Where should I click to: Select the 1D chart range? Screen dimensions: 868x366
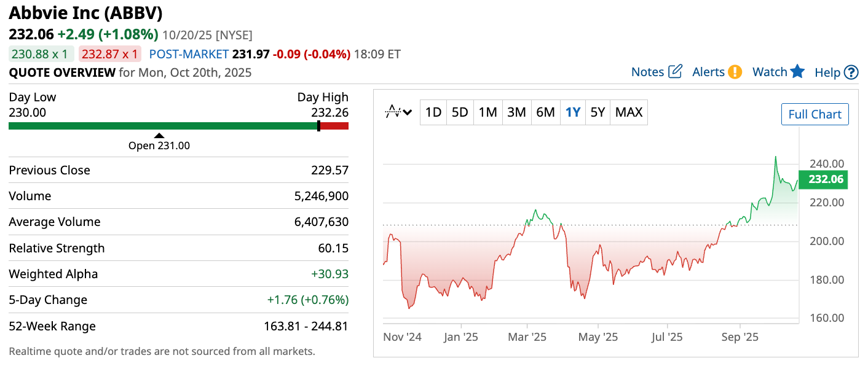coord(433,112)
